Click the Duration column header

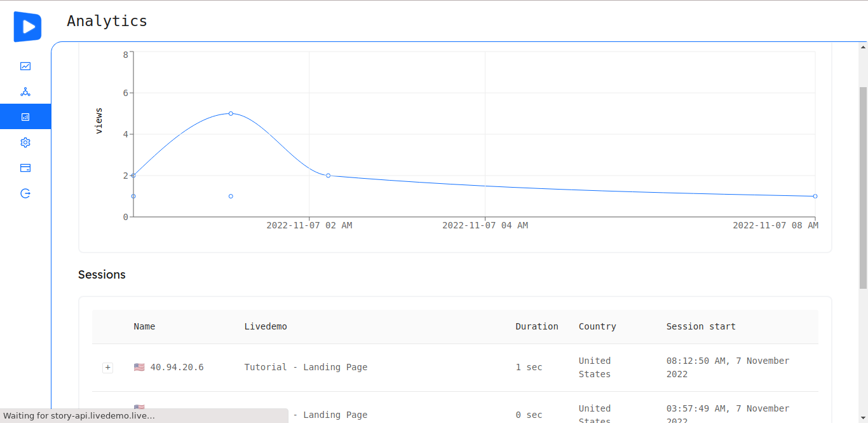[x=537, y=326]
